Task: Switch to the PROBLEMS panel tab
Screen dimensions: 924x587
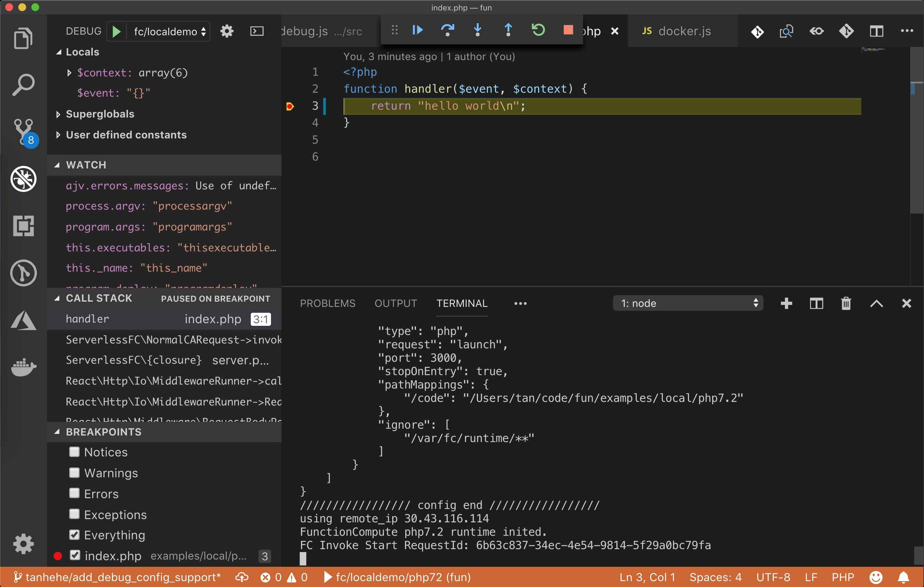Action: 327,304
